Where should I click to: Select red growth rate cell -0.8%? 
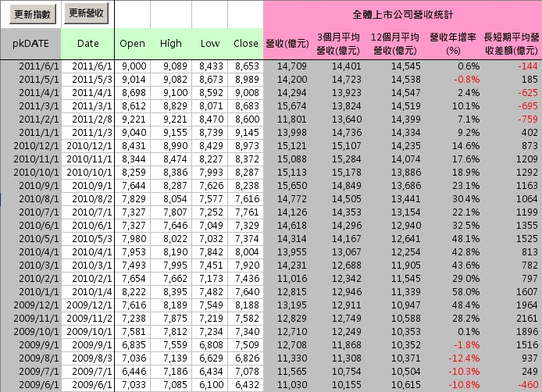pos(467,80)
